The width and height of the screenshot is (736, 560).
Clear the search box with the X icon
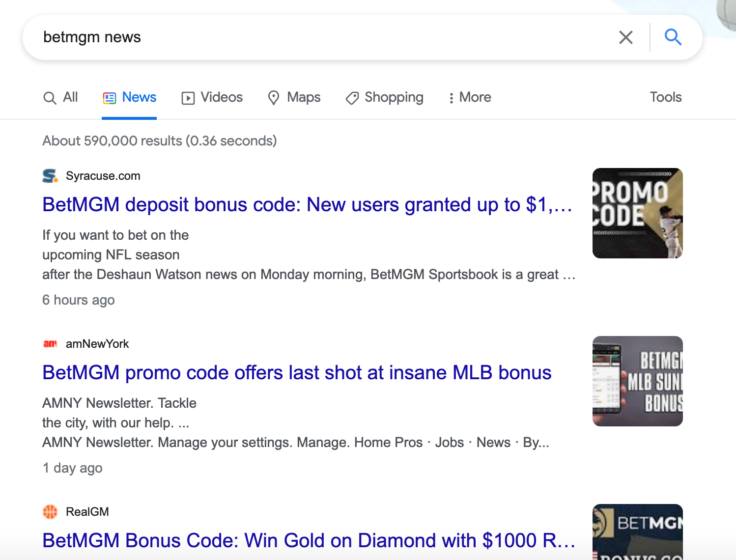pos(625,37)
